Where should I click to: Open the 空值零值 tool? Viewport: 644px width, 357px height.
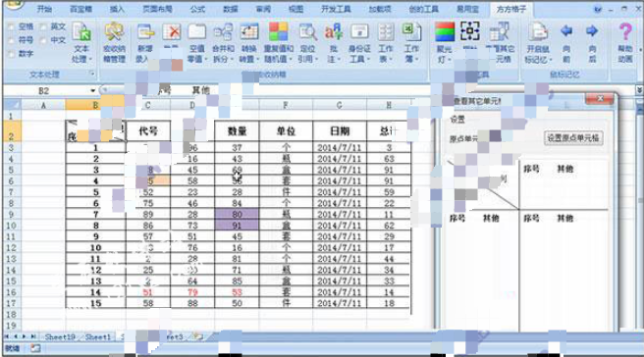196,43
